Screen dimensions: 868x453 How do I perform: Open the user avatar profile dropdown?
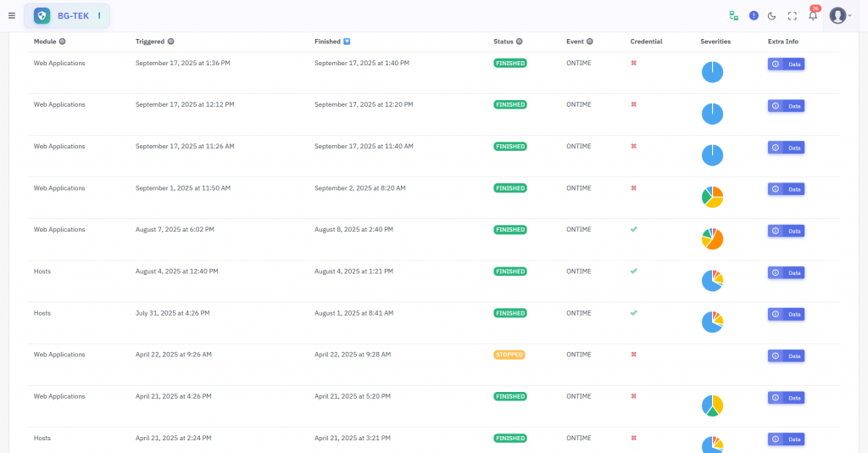840,15
